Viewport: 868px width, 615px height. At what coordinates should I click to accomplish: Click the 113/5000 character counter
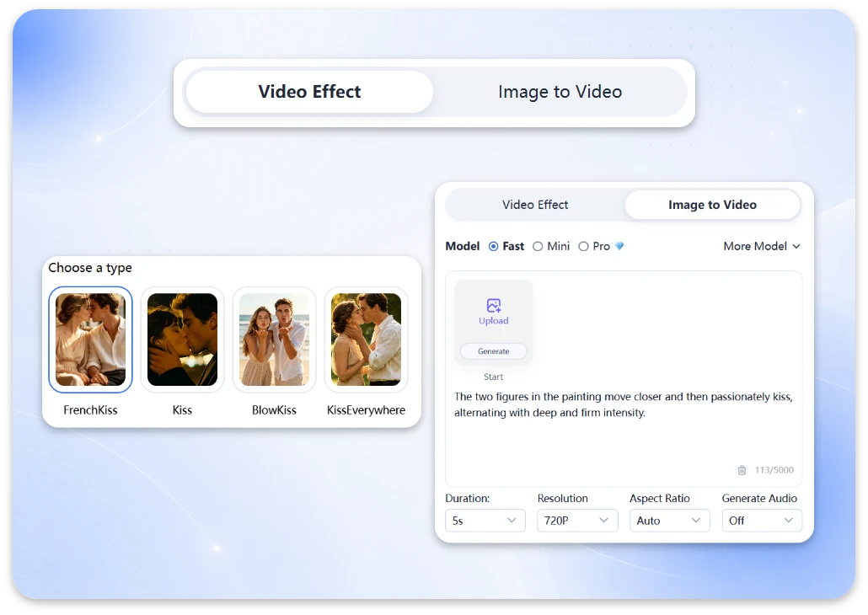774,470
